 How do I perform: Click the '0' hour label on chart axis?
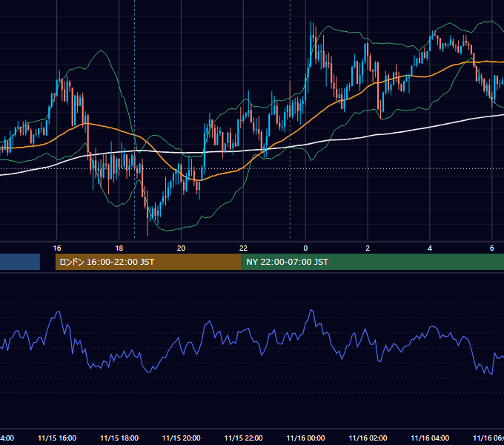coord(305,248)
